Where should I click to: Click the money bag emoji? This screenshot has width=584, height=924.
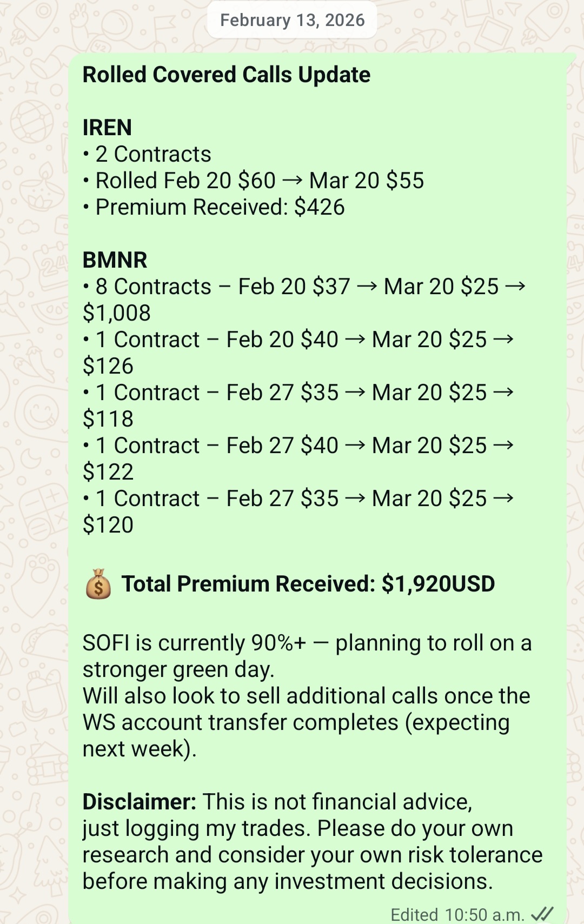coord(98,584)
